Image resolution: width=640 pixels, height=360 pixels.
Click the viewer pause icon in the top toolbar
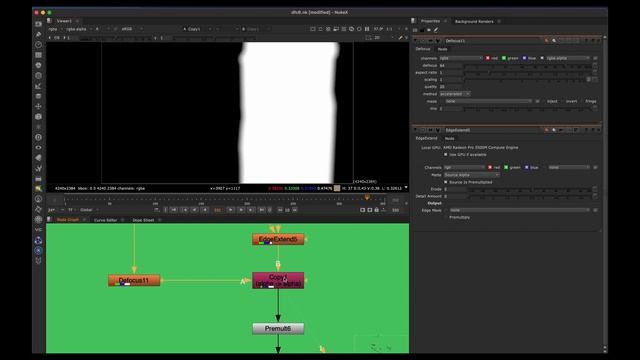point(367,29)
